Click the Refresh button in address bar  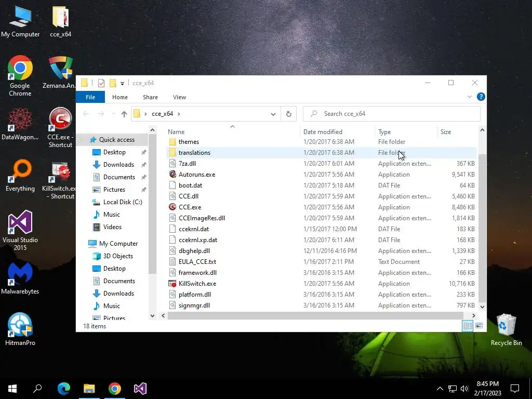pos(289,114)
